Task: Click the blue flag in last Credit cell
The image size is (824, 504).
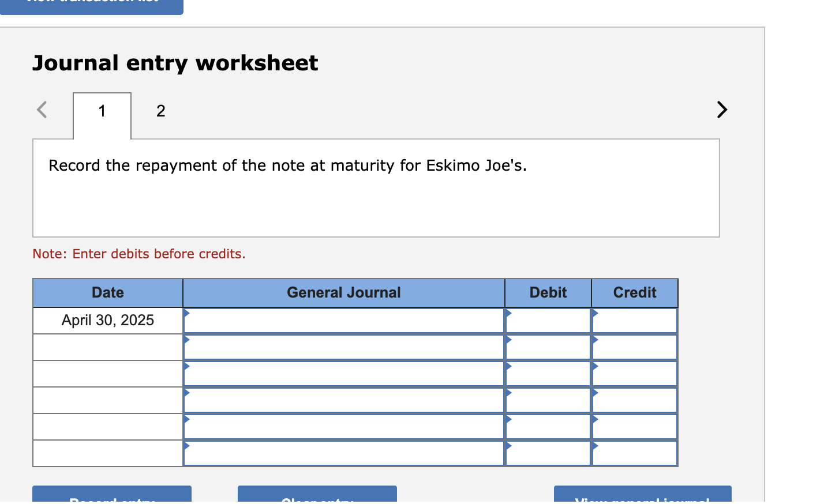Action: (595, 446)
